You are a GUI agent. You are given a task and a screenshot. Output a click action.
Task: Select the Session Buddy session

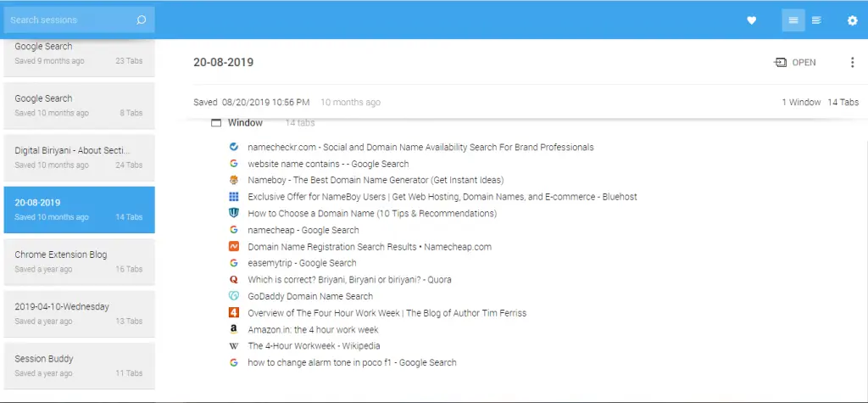pyautogui.click(x=79, y=367)
